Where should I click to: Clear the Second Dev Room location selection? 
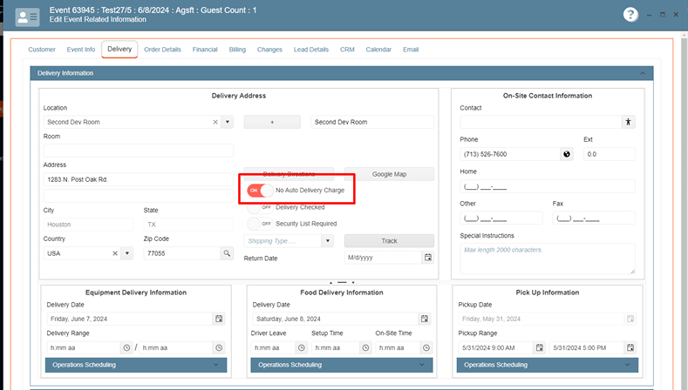click(215, 122)
